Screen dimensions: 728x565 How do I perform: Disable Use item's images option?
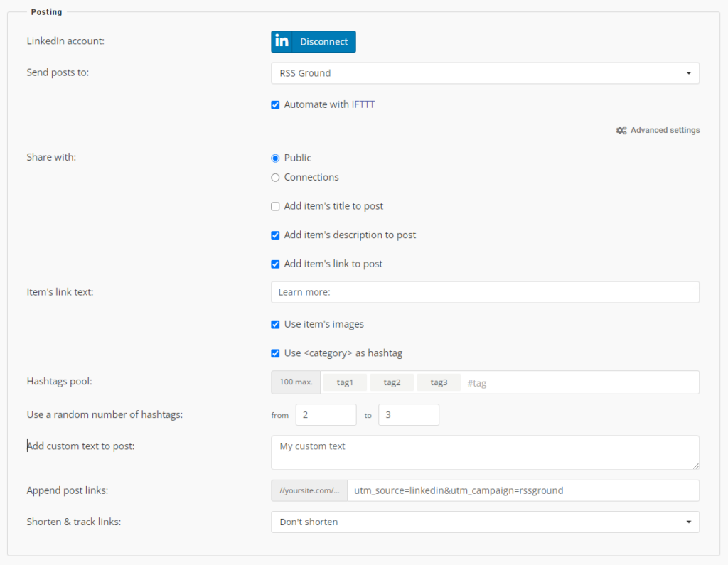coord(275,324)
